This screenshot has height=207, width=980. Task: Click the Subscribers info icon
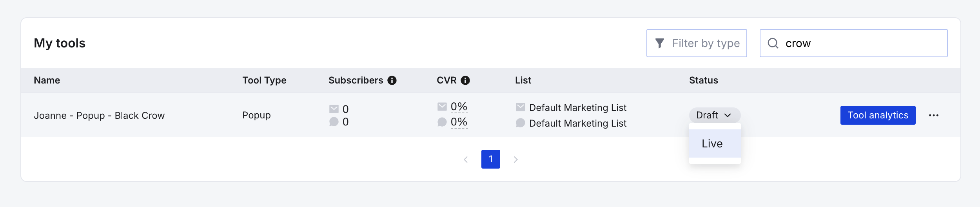pos(392,80)
